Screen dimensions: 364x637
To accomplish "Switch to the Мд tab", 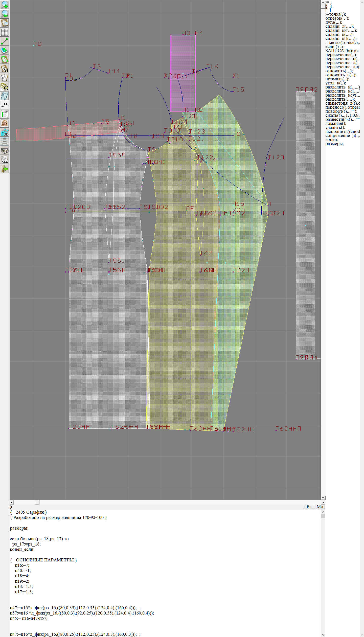I will [320, 507].
